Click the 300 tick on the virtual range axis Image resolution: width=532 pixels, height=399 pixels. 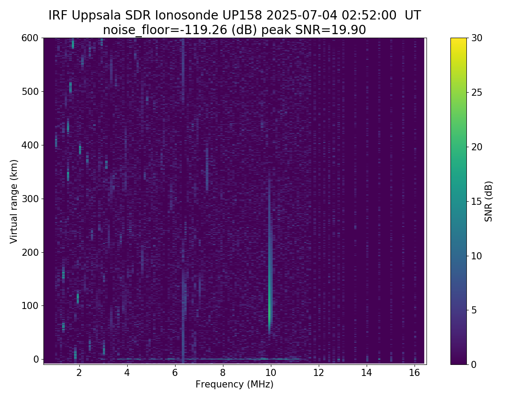coord(30,199)
